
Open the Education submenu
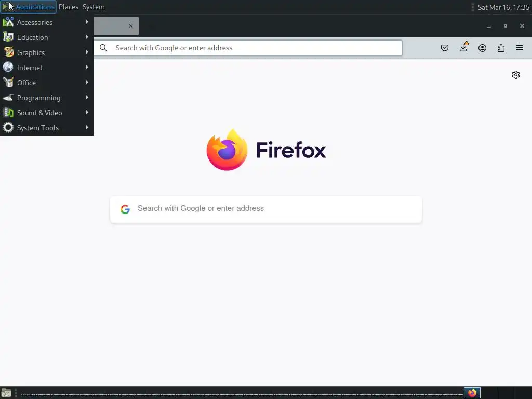[x=46, y=37]
